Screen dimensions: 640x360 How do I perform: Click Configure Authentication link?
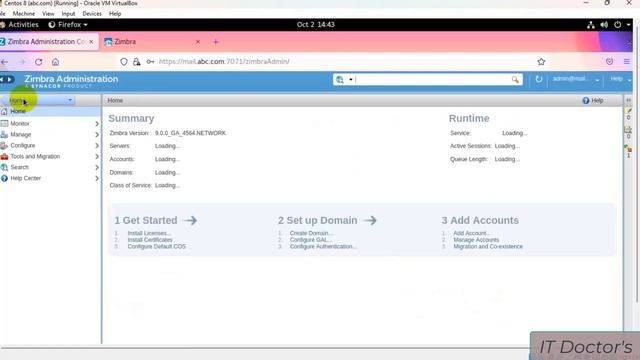pos(323,247)
